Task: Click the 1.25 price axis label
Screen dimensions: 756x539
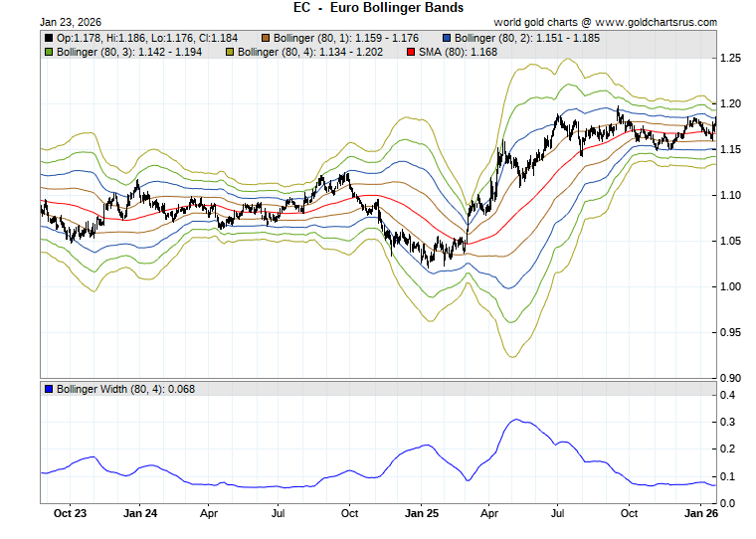Action: (731, 59)
